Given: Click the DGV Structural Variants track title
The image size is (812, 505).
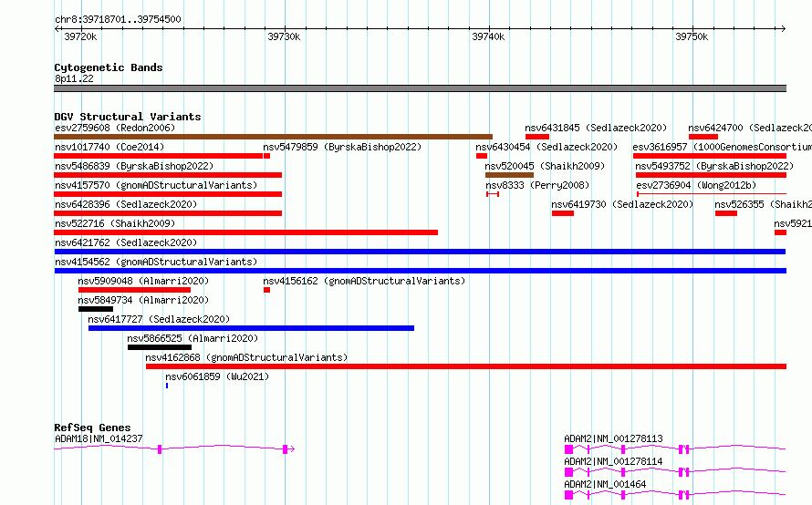Looking at the screenshot, I should click(x=128, y=117).
